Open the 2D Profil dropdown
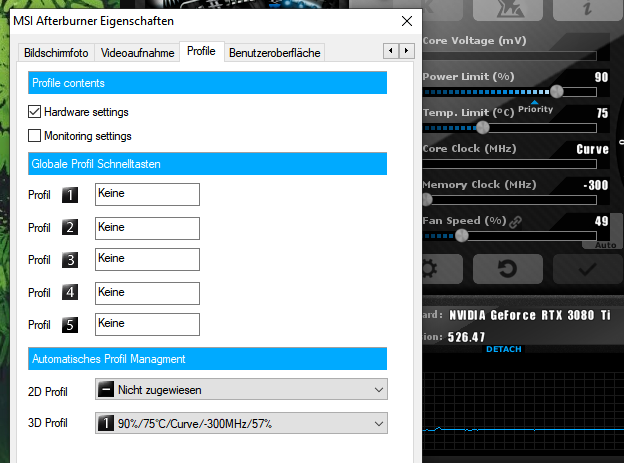624x463 pixels. coord(241,389)
